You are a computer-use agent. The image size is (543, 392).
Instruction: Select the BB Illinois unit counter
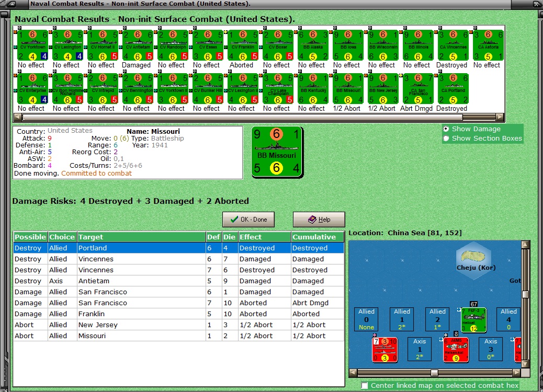pos(418,45)
